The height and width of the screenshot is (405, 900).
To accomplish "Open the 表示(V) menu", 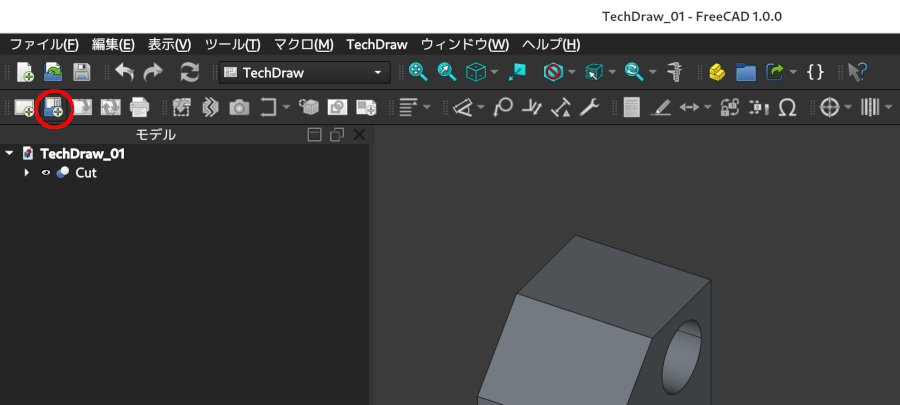I will (169, 44).
